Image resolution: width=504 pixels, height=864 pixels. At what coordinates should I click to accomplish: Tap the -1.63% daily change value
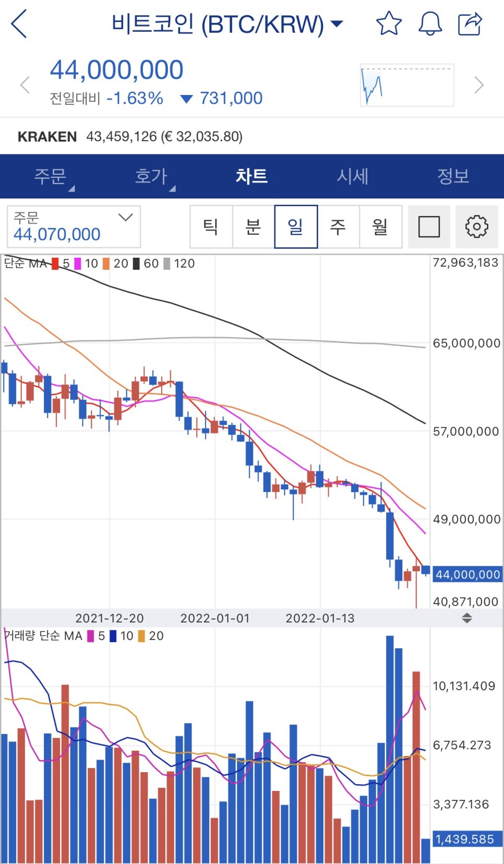135,98
